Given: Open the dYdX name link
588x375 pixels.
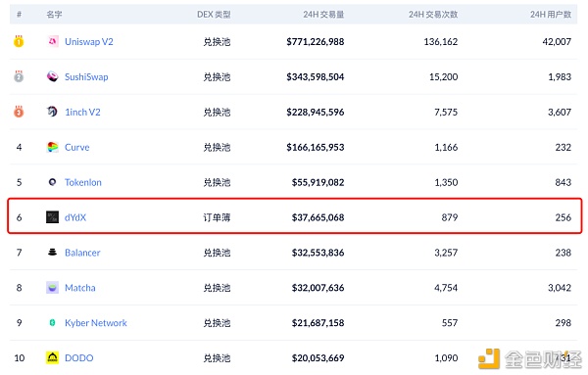Looking at the screenshot, I should [75, 217].
